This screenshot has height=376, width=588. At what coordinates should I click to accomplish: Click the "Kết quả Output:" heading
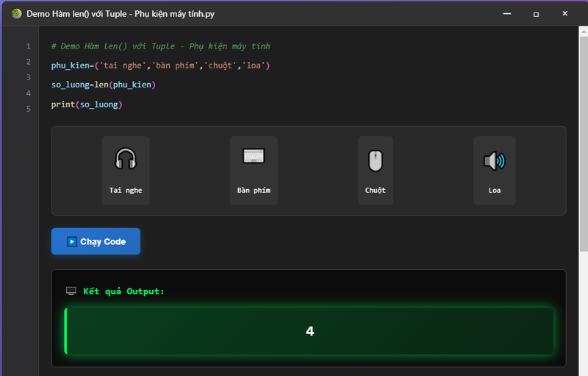click(x=123, y=291)
